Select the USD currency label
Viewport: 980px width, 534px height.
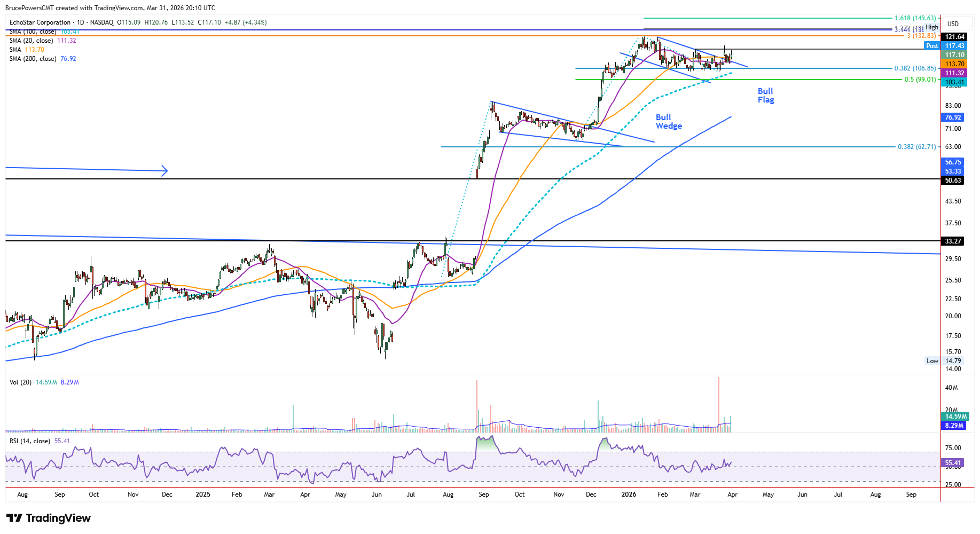click(953, 24)
